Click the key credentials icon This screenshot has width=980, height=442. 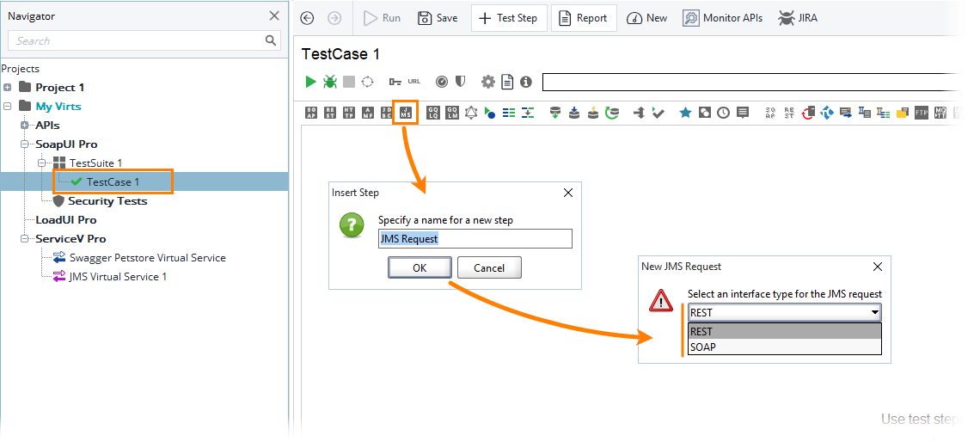pos(395,82)
